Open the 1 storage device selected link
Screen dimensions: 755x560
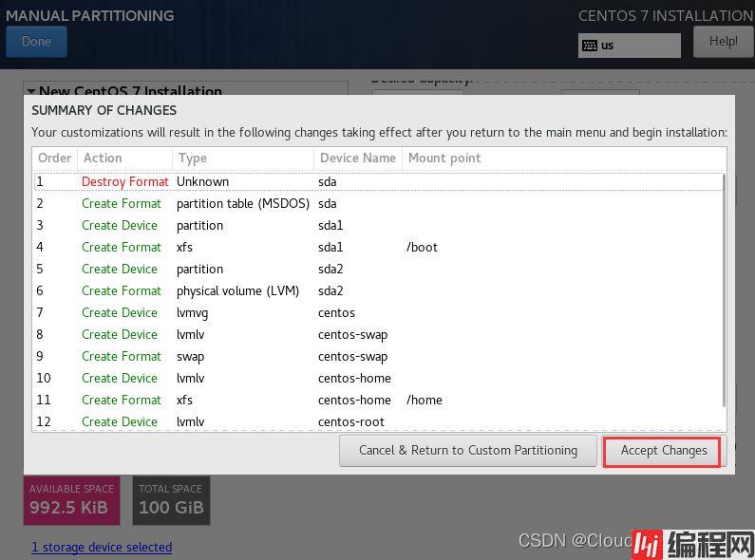tap(102, 548)
